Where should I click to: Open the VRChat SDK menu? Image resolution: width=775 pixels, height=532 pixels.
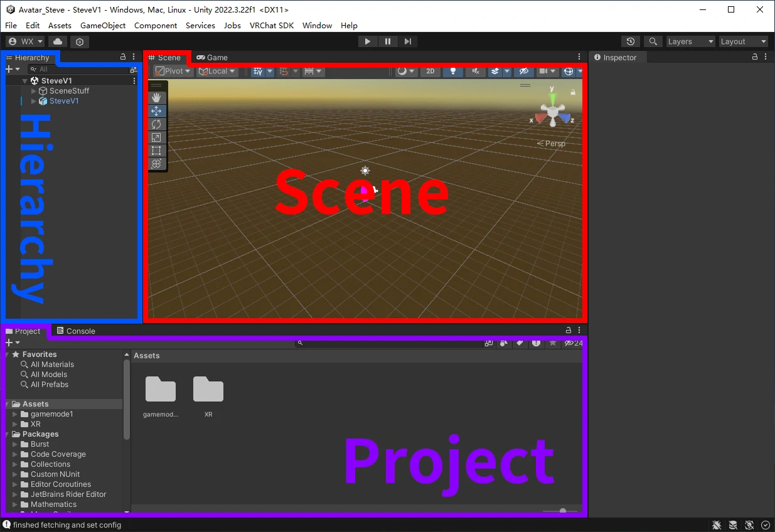(x=272, y=26)
